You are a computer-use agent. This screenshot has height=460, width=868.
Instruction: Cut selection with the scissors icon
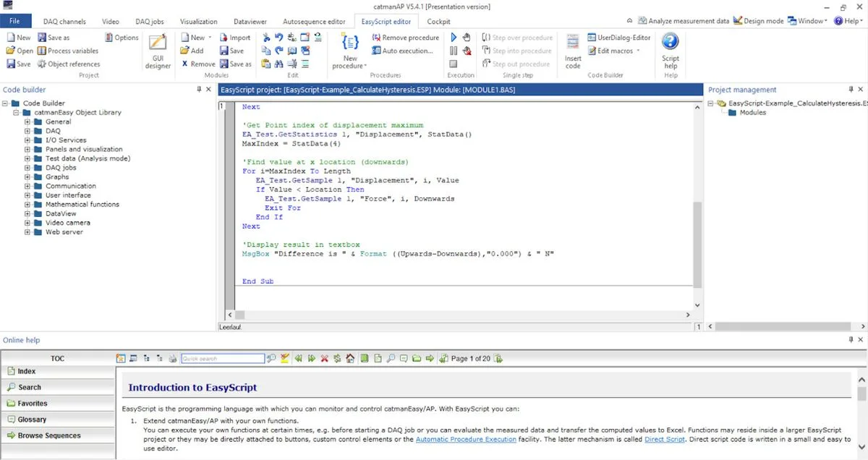point(267,38)
